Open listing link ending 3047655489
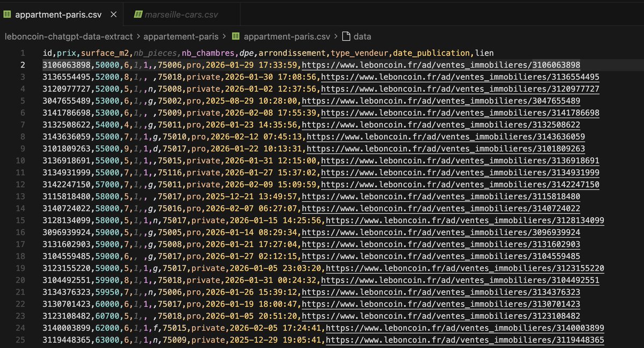 coord(441,101)
